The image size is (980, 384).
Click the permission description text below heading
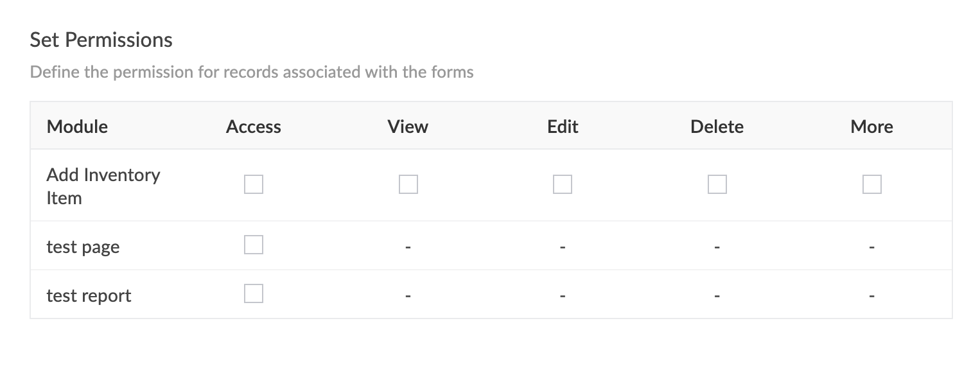point(252,72)
